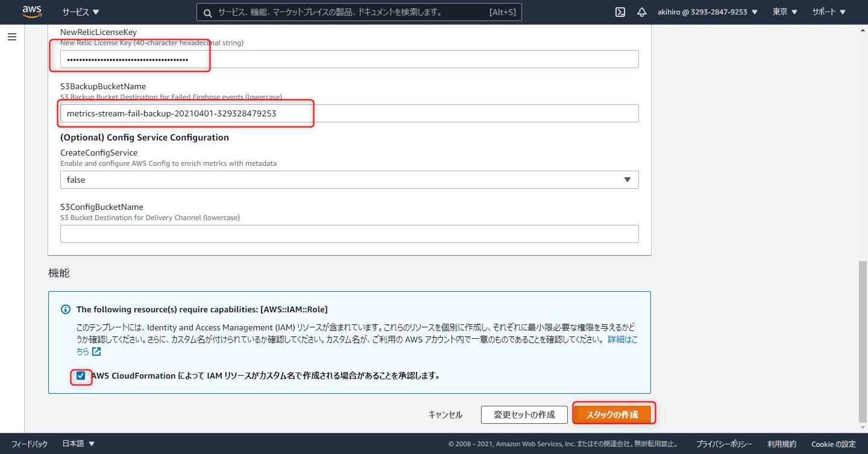Open the サポート support menu
This screenshot has height=454, width=868.
(828, 12)
